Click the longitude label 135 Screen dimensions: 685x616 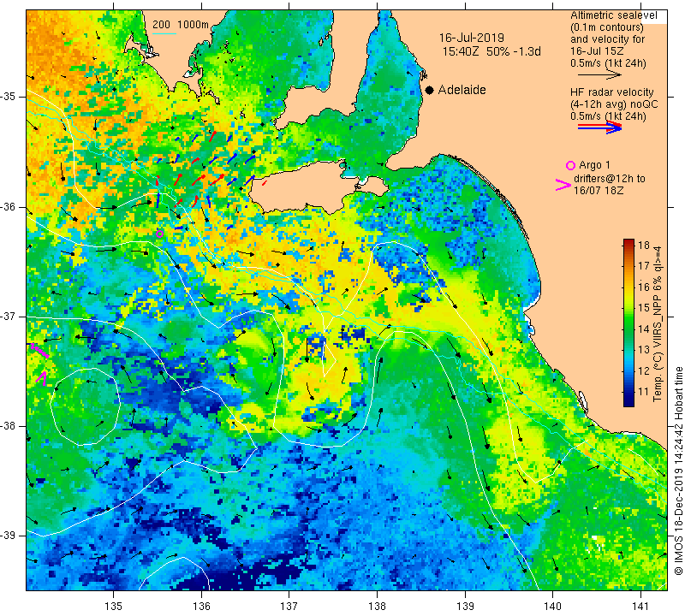pos(114,606)
